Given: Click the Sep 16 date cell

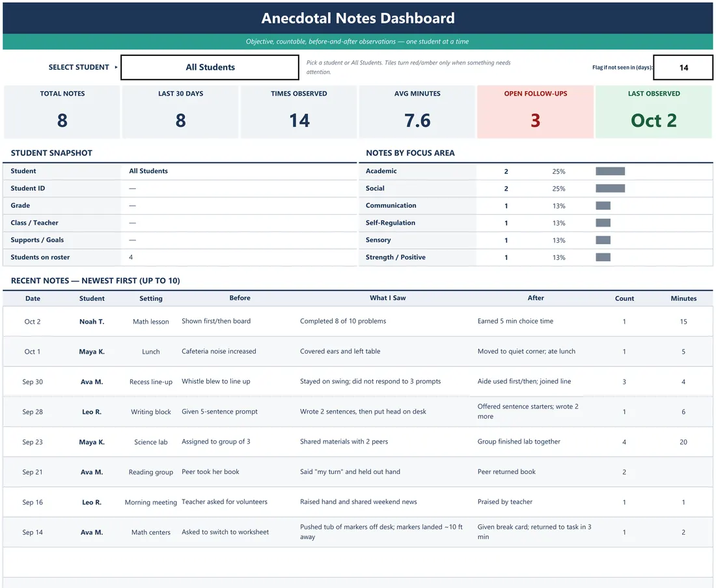Looking at the screenshot, I should click(33, 503).
